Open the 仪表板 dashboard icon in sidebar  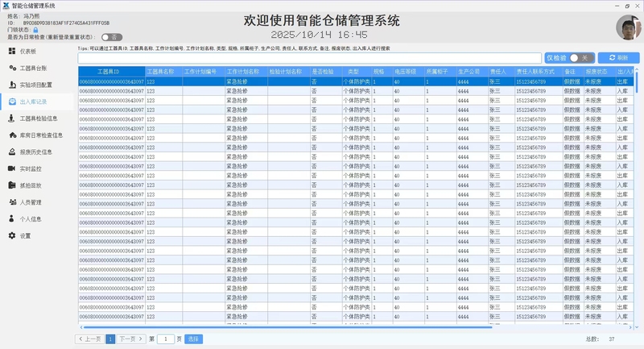point(12,52)
